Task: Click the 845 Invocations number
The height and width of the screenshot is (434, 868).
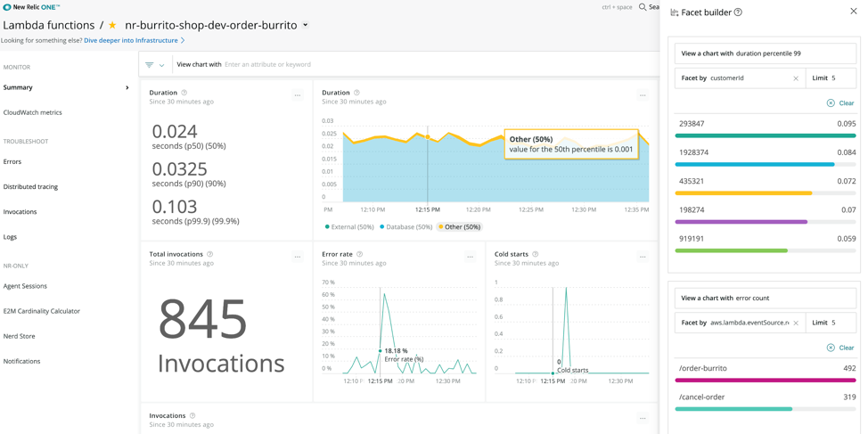Action: [202, 319]
